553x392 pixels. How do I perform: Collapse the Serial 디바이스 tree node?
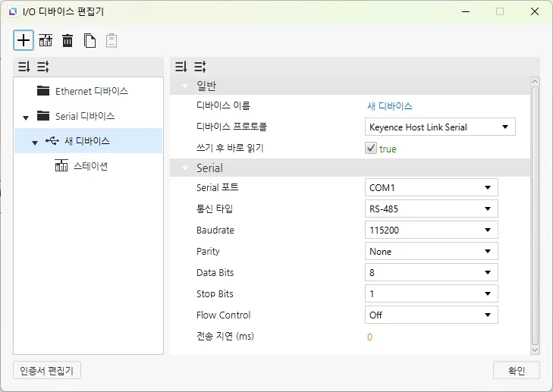coord(26,118)
